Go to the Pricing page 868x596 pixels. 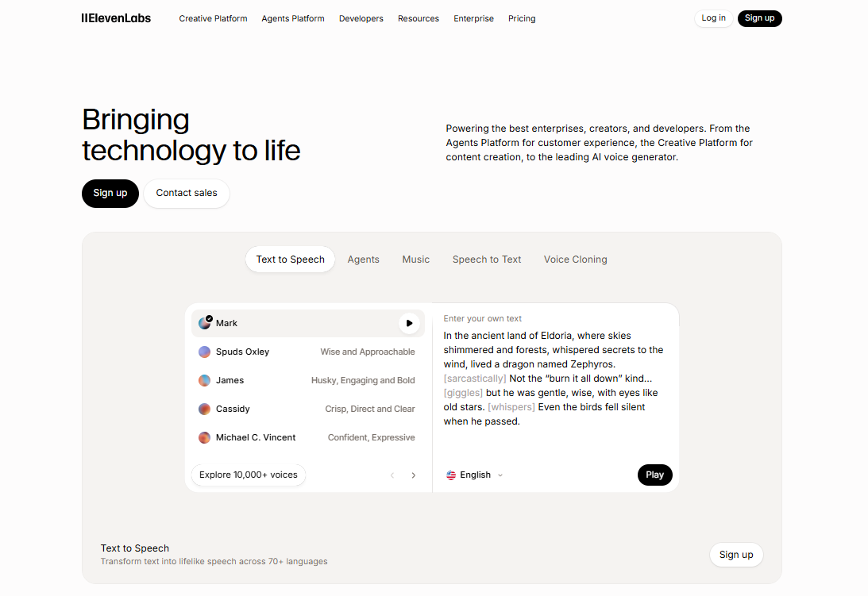522,18
